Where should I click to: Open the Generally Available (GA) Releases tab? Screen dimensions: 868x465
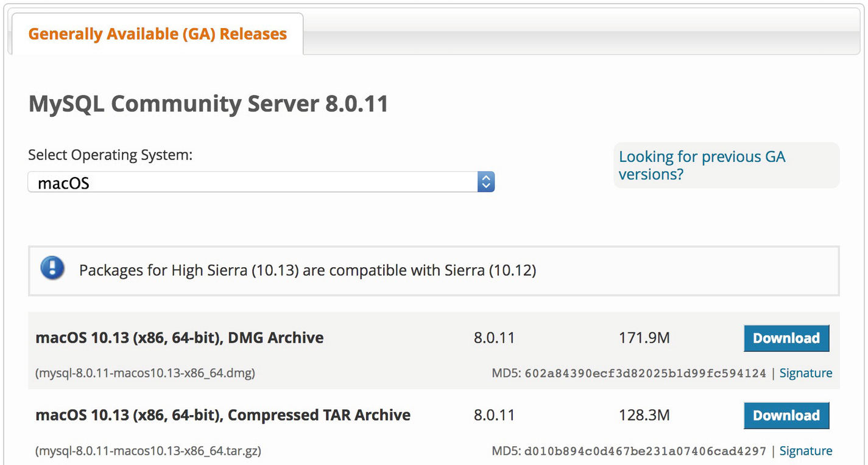pos(158,34)
